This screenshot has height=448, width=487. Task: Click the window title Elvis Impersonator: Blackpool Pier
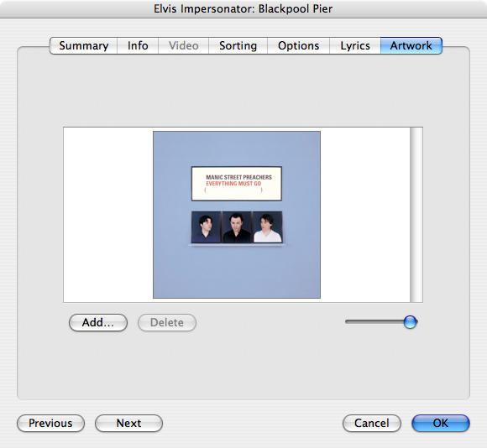point(243,8)
